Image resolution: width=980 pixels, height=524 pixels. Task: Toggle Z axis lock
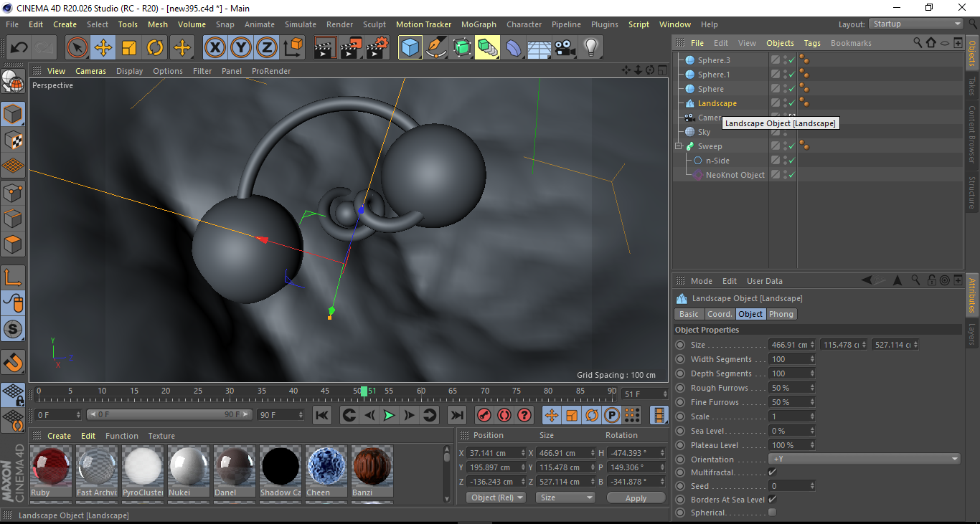click(266, 48)
